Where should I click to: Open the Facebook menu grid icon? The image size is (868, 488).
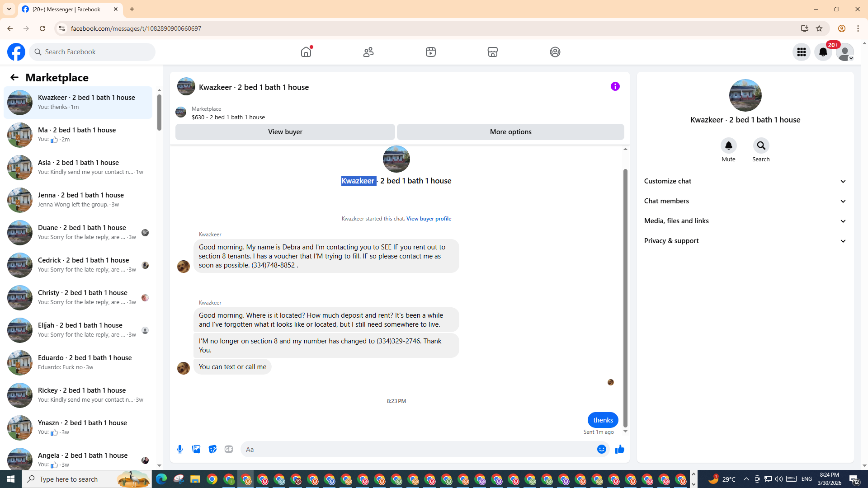pyautogui.click(x=801, y=52)
